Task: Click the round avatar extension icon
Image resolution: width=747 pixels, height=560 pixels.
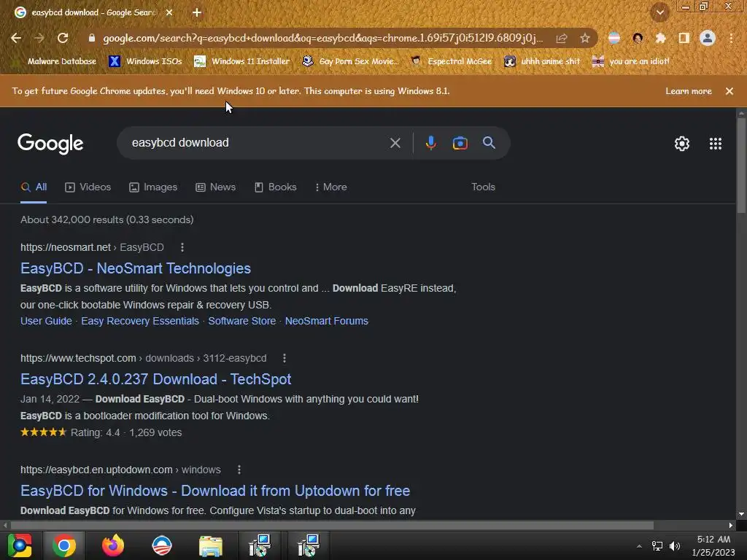Action: pyautogui.click(x=638, y=38)
